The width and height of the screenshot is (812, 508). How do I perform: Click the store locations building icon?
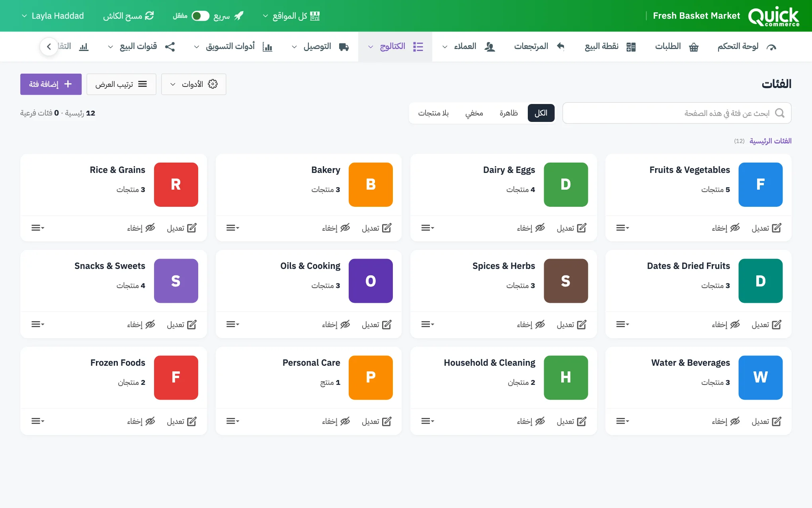point(315,16)
